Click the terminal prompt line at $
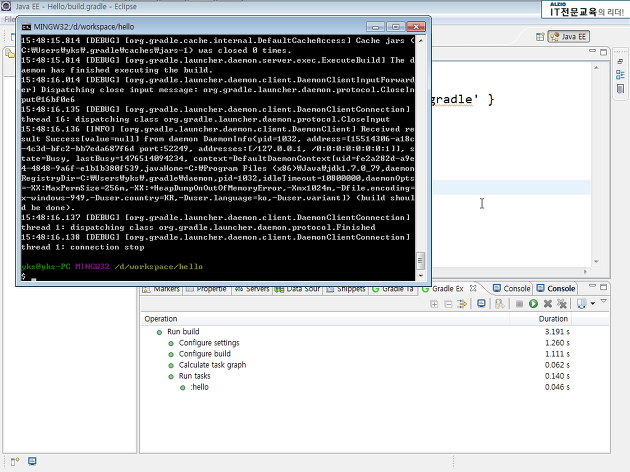630x472 pixels. [x=218, y=276]
